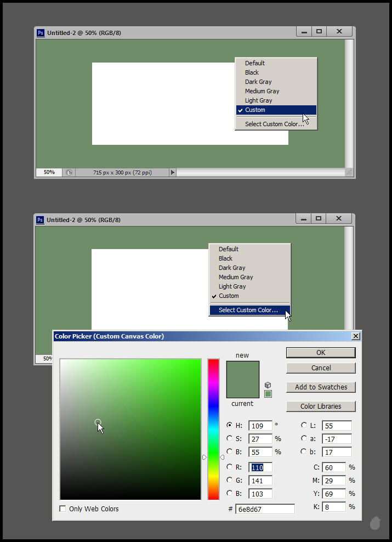The image size is (392, 542).
Task: Minimize the lower Untitled-2 document window
Action: pyautogui.click(x=303, y=219)
